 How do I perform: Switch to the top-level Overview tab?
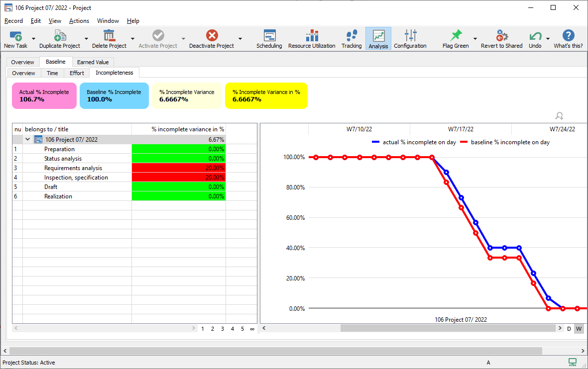coord(22,62)
